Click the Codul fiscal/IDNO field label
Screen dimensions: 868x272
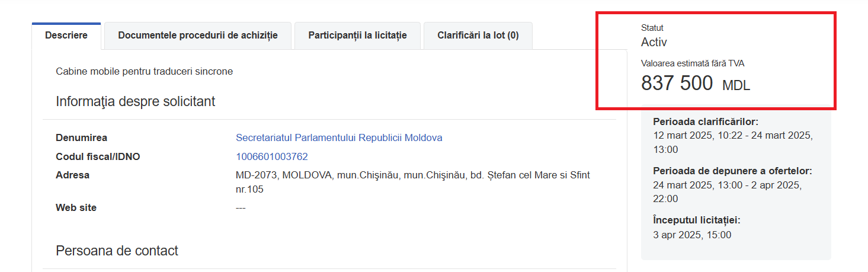click(98, 157)
